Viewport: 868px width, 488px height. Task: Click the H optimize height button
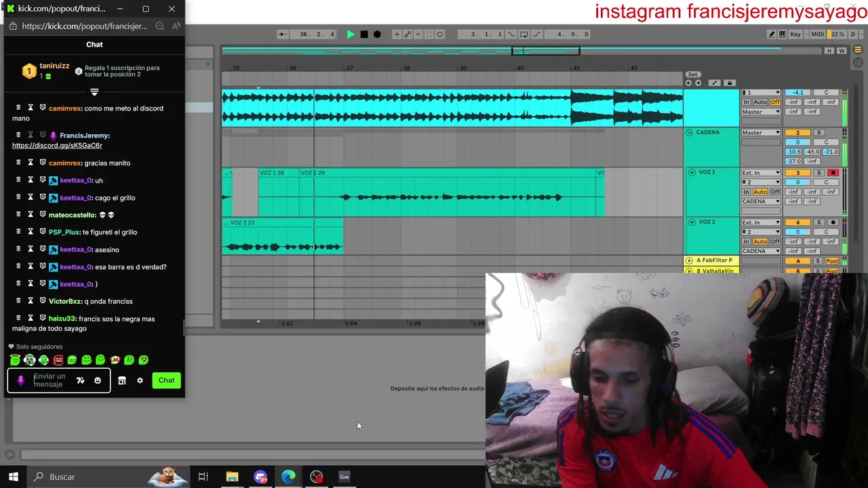(829, 51)
